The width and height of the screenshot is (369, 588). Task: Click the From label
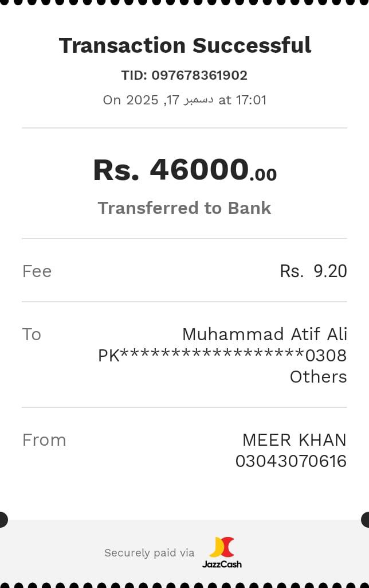coord(44,440)
